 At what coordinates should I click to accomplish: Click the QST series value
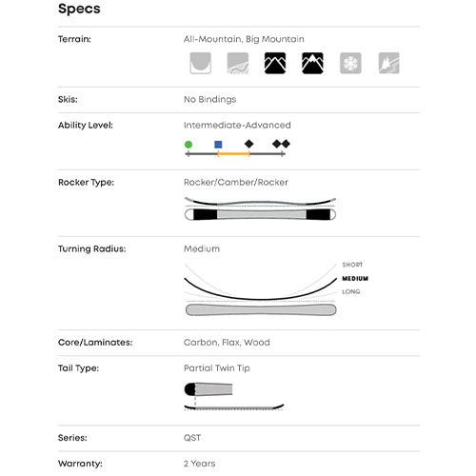click(x=192, y=438)
